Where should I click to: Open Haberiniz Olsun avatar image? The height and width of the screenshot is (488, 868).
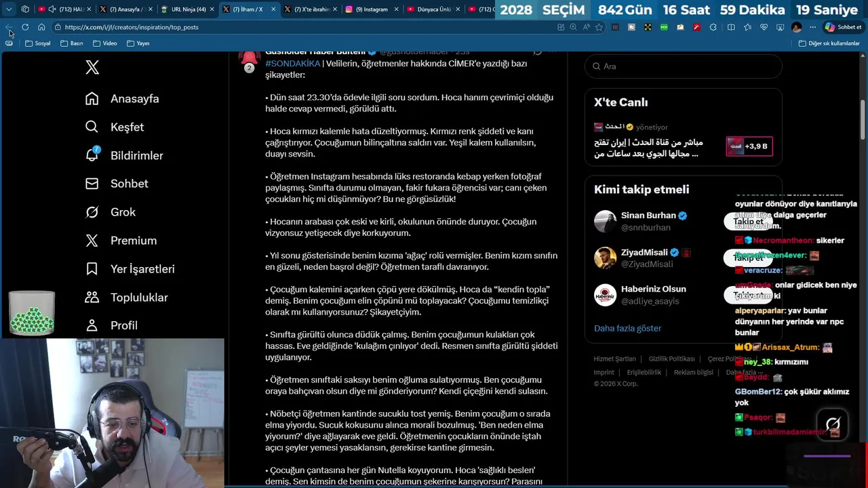click(x=605, y=295)
